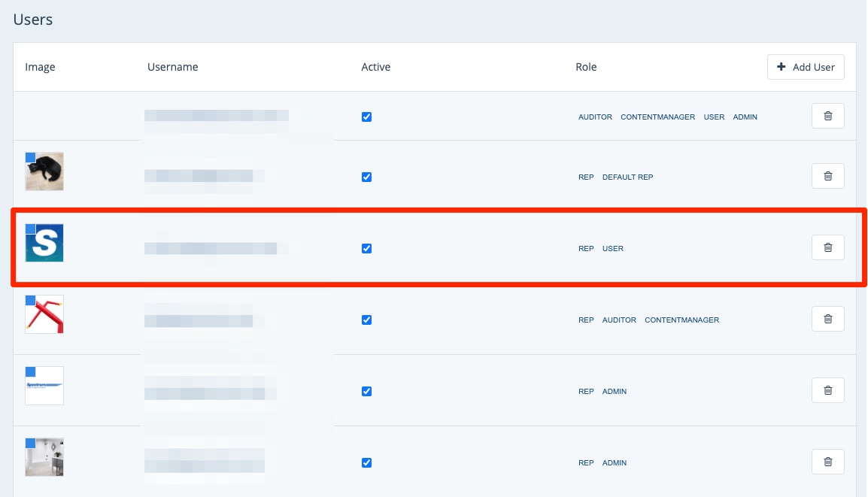
Task: Delete the user with AUDITOR, CONTENTMANAGER, USER, ADMIN roles
Action: click(827, 116)
